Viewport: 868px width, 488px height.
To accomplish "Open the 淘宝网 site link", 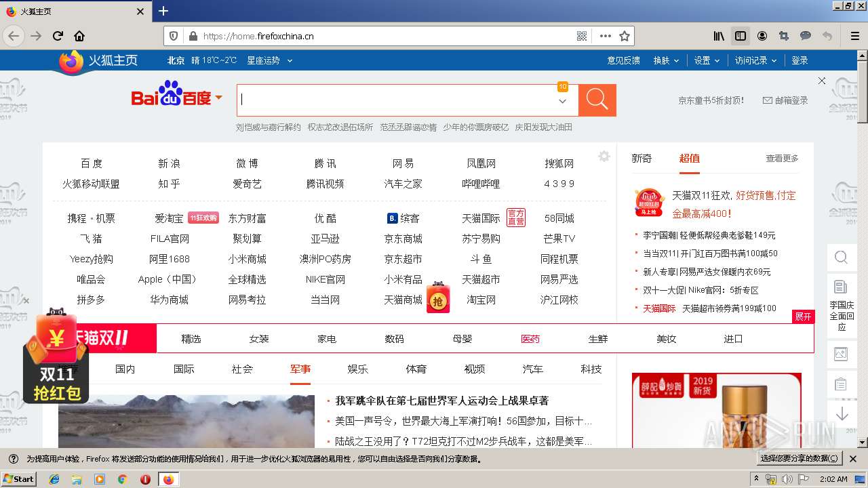I will pos(481,300).
